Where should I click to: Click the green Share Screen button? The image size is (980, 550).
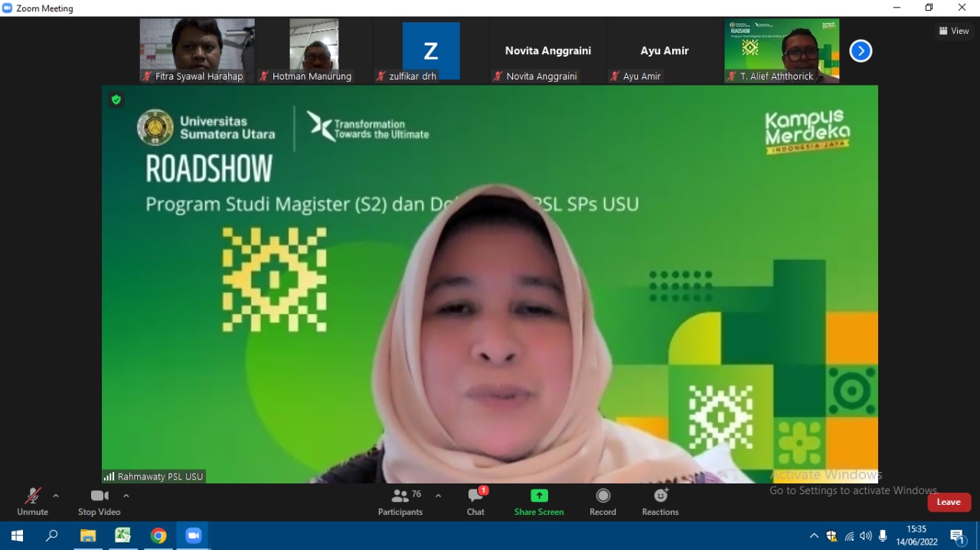[539, 502]
